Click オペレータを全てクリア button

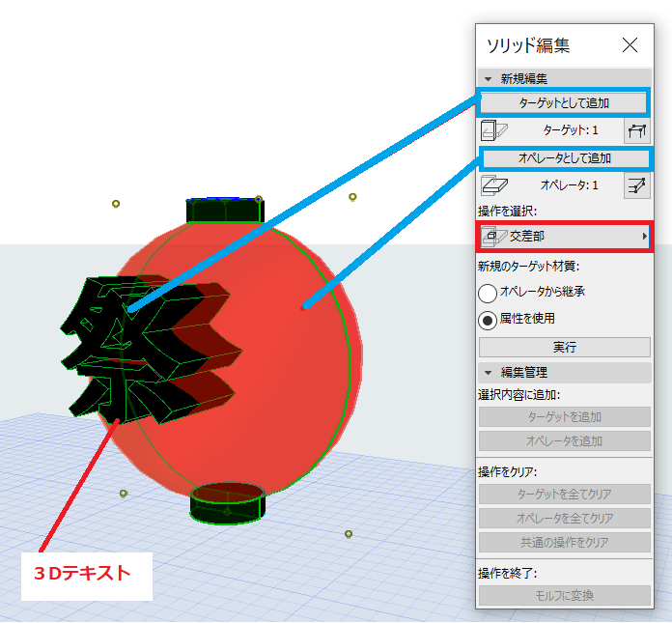[565, 519]
